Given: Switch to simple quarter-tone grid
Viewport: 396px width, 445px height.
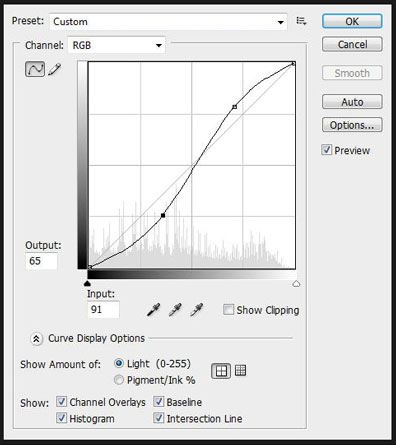Looking at the screenshot, I should pyautogui.click(x=221, y=371).
